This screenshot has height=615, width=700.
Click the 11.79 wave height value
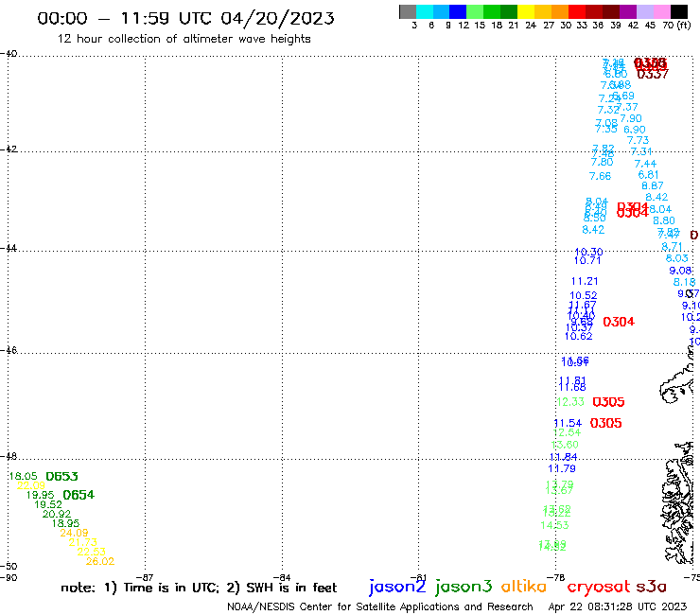pos(562,468)
